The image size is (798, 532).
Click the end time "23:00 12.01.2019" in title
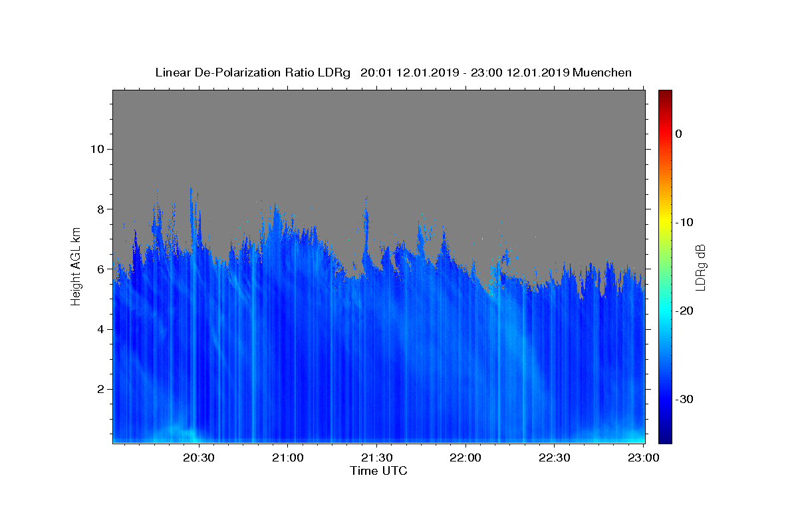(519, 72)
